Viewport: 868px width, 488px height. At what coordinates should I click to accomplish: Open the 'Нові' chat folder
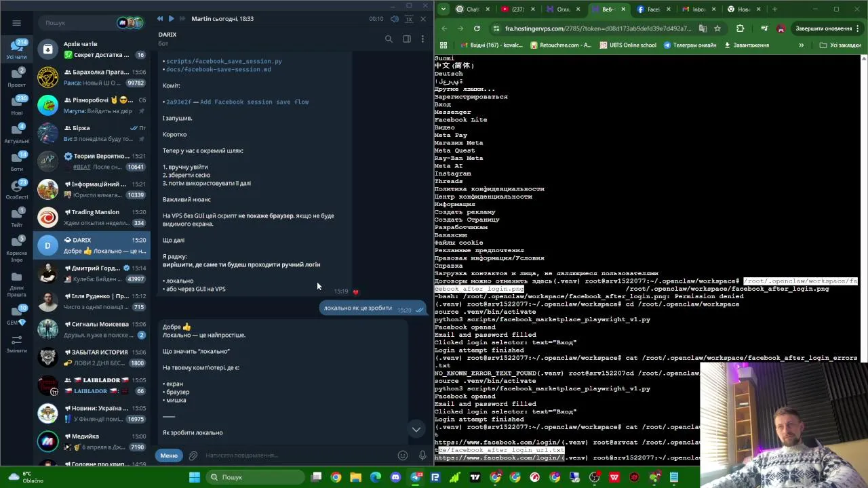click(x=16, y=105)
